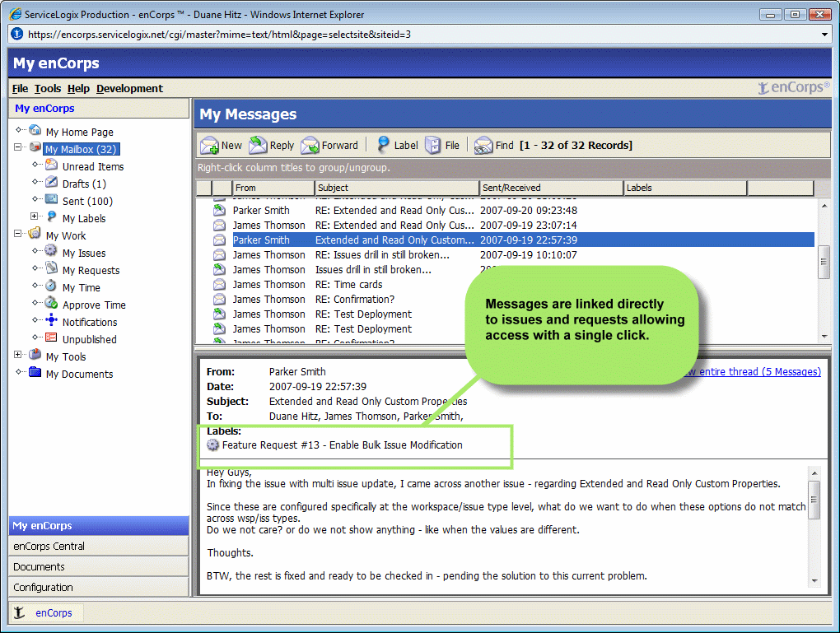This screenshot has height=633, width=840.
Task: Compose a message with the New icon
Action: (209, 145)
